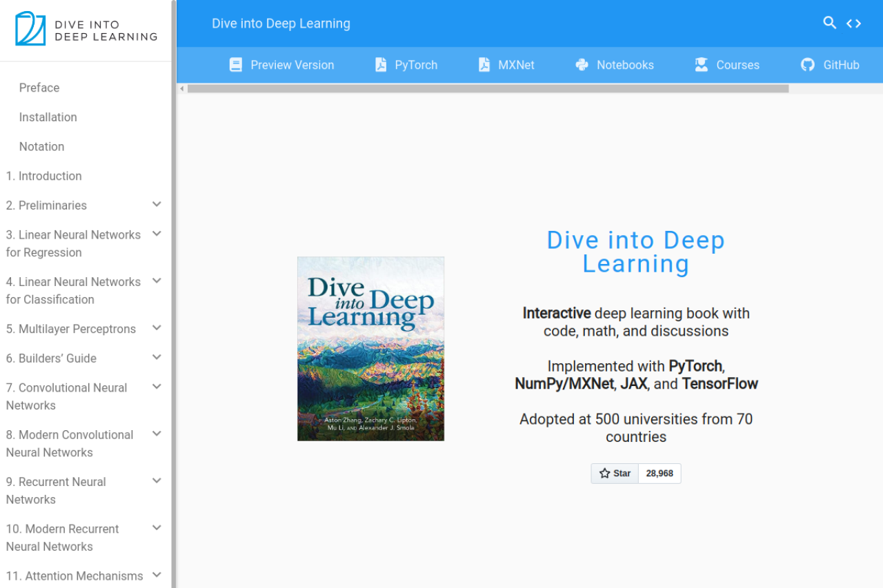Open 9. Recurrent Neural Networks chapter link
The height and width of the screenshot is (588, 883).
point(56,490)
